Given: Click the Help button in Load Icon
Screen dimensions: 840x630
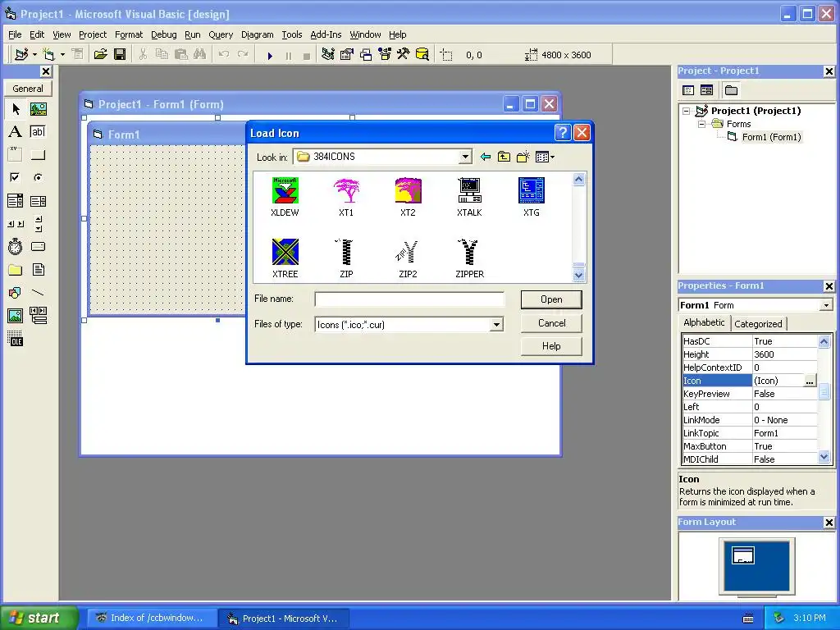Looking at the screenshot, I should [551, 346].
